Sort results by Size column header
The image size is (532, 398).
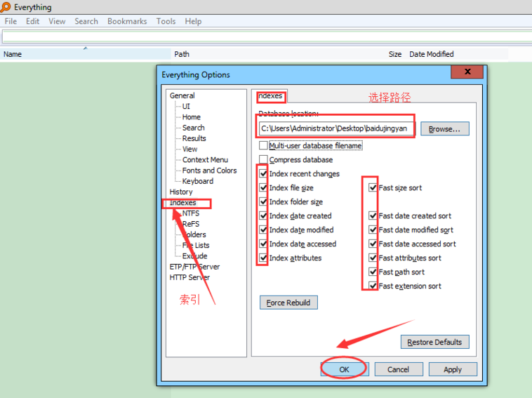[x=395, y=54]
